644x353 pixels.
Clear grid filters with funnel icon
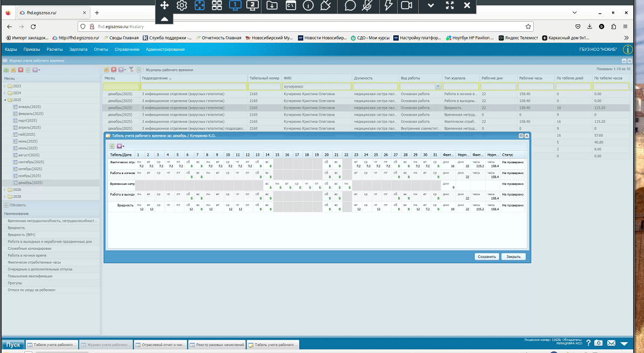coord(131,70)
